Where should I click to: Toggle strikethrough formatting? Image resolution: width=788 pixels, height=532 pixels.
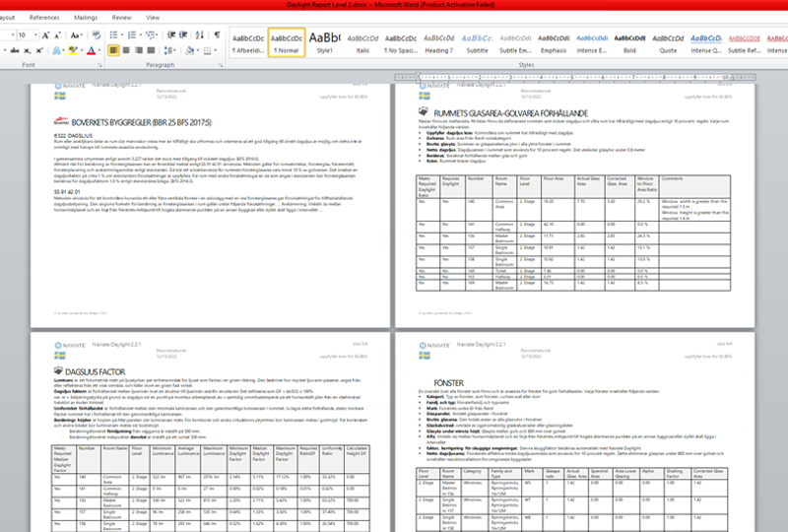(x=15, y=50)
